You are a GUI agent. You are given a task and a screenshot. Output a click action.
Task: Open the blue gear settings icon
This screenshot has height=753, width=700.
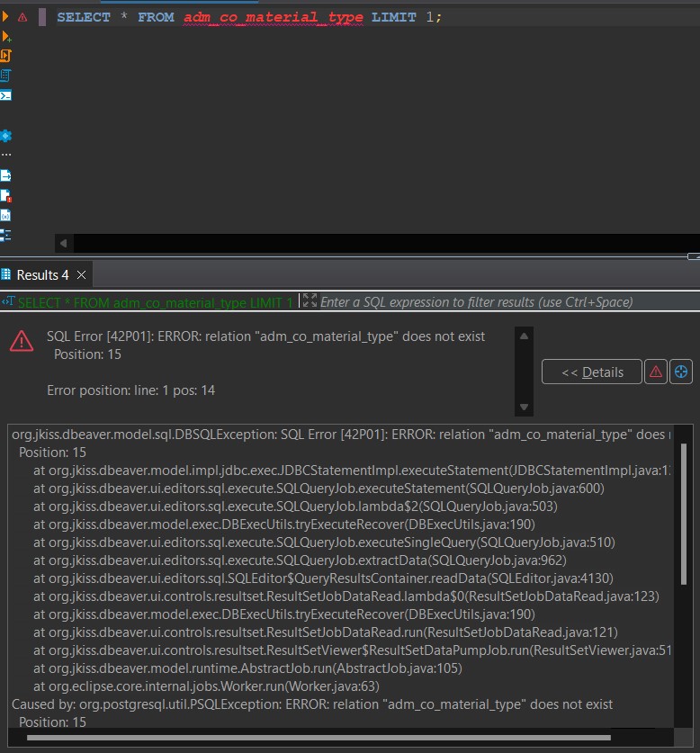pos(5,136)
